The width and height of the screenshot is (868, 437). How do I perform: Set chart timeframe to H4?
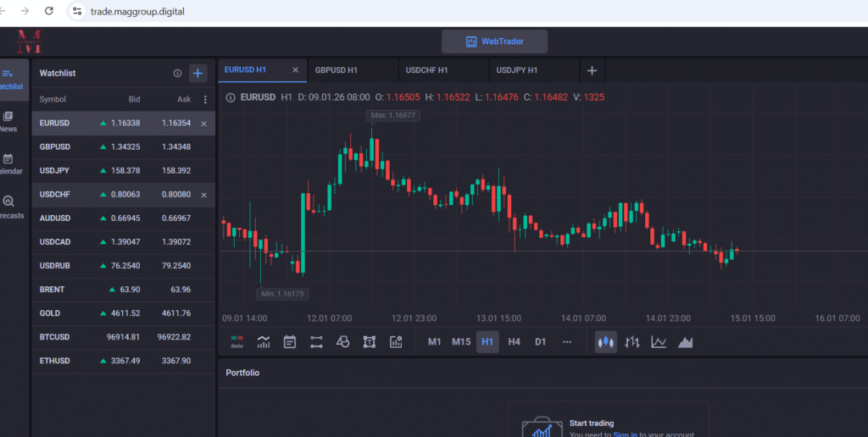point(514,342)
